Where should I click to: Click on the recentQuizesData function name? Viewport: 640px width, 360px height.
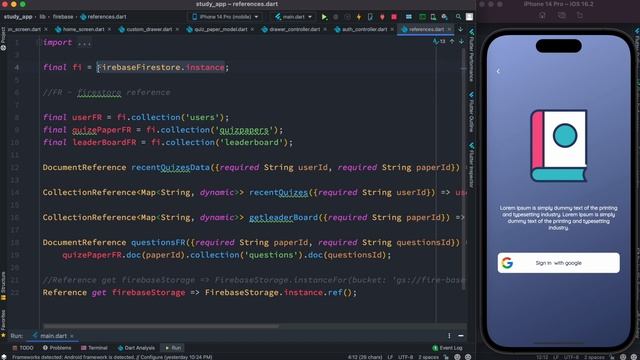click(170, 167)
